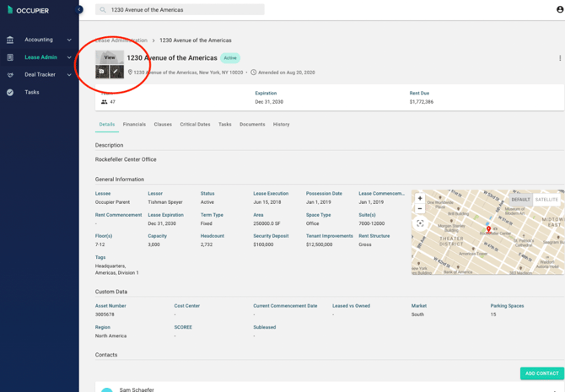The height and width of the screenshot is (392, 565).
Task: Expand the Lease Admin menu chevron
Action: click(x=69, y=57)
